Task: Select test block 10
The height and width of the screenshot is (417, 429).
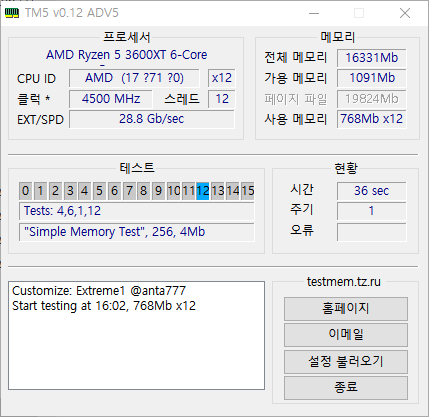Action: coord(173,191)
